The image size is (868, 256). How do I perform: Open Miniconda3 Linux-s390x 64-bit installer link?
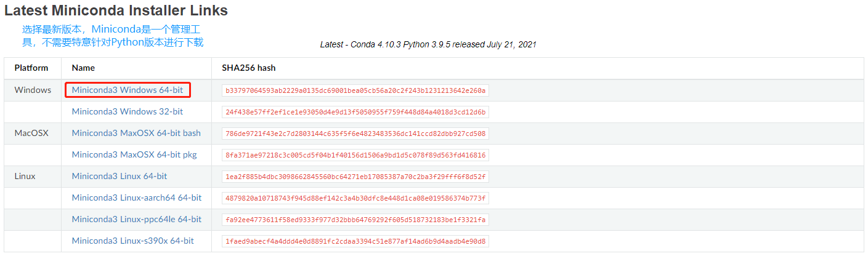(x=133, y=241)
